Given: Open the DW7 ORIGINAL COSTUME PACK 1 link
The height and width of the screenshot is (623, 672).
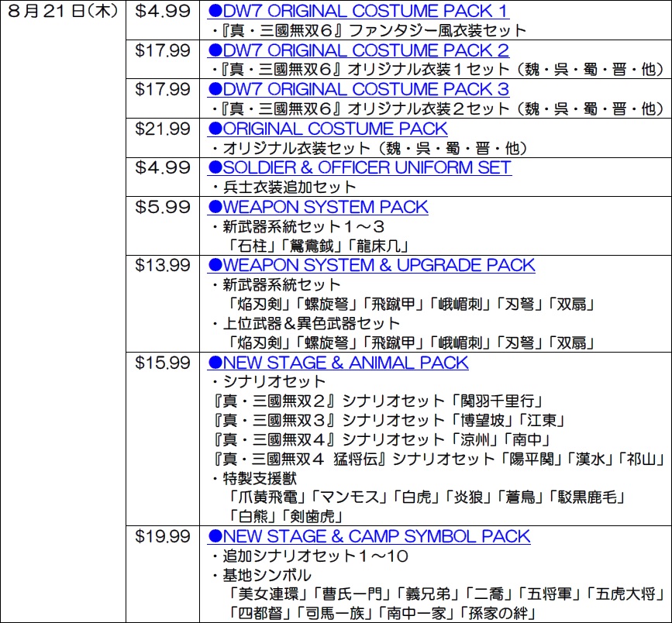Looking at the screenshot, I should click(x=358, y=11).
